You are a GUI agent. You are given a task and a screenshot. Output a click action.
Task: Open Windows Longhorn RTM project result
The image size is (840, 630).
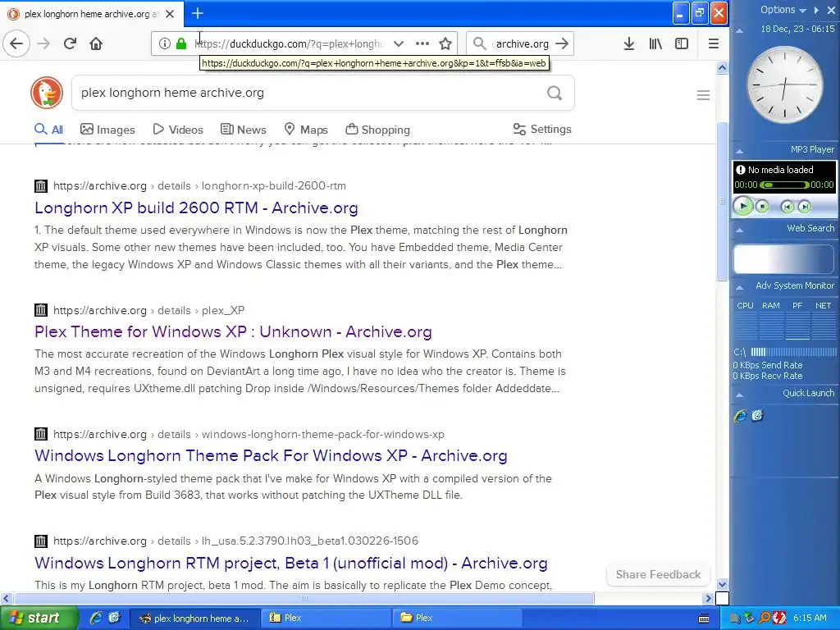291,563
